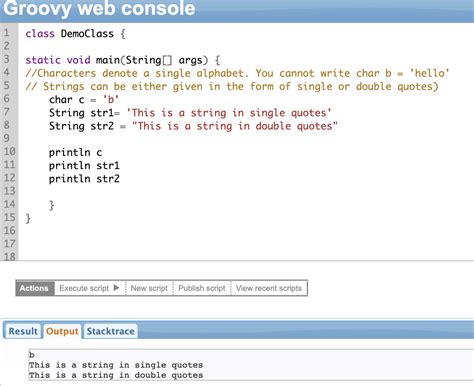Click line number 10 in the gutter

tap(9, 152)
